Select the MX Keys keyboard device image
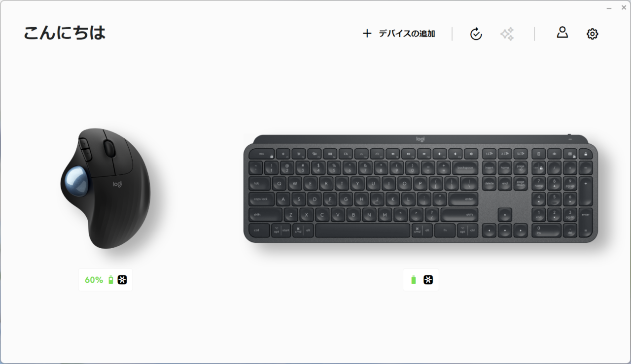The image size is (631, 364). pos(421,189)
